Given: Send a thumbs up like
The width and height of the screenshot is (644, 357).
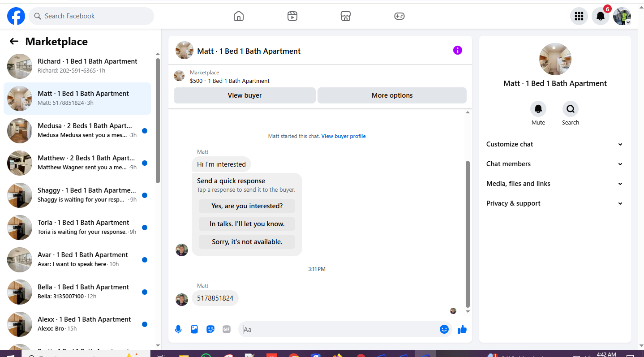Looking at the screenshot, I should click(x=462, y=329).
